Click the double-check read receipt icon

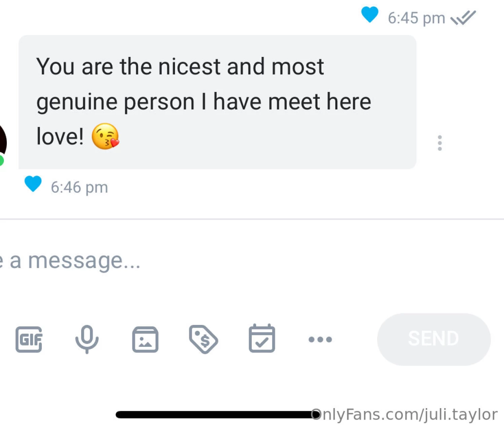pos(463,18)
